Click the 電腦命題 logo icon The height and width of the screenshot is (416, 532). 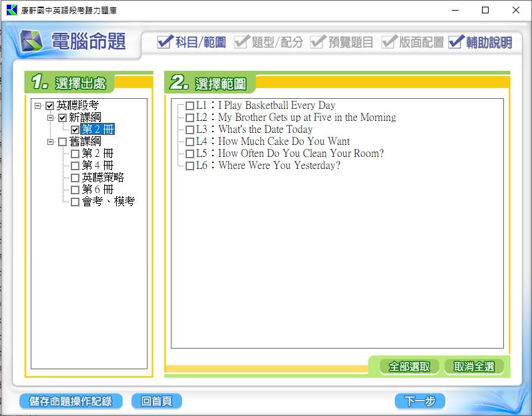[x=32, y=42]
